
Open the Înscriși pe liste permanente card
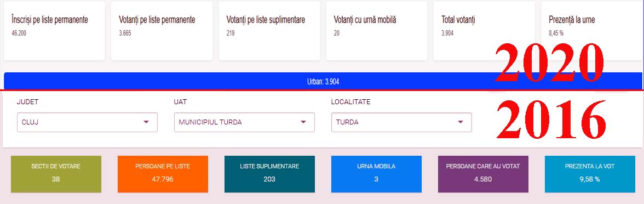coord(54,31)
